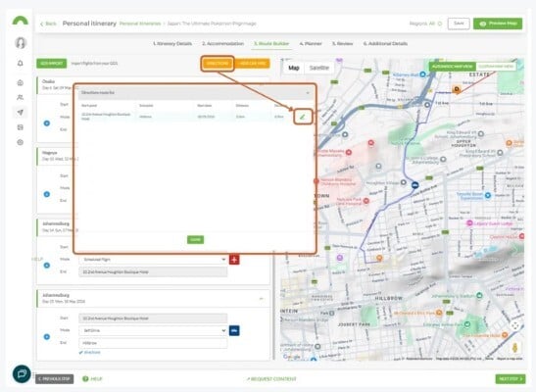Go to the Review step

342,44
